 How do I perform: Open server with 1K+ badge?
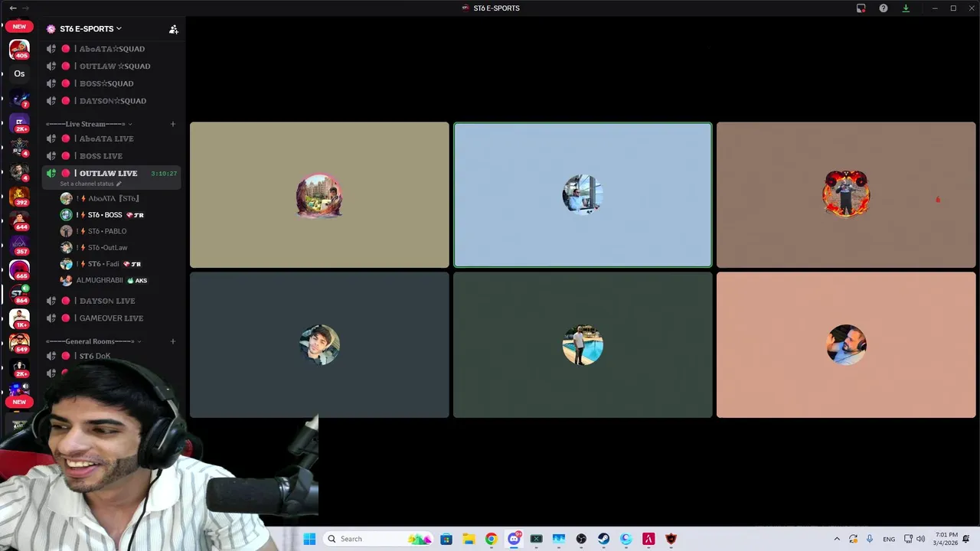pos(19,319)
